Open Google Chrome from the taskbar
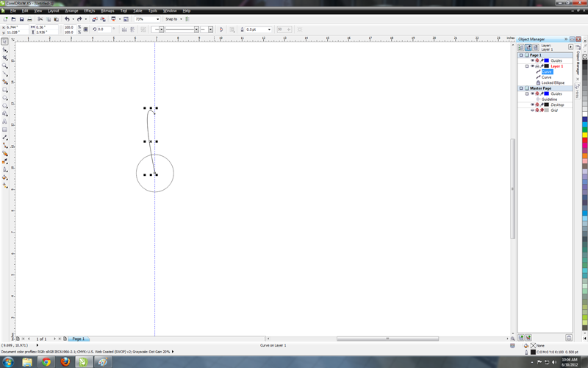The height and width of the screenshot is (368, 588). pyautogui.click(x=46, y=362)
